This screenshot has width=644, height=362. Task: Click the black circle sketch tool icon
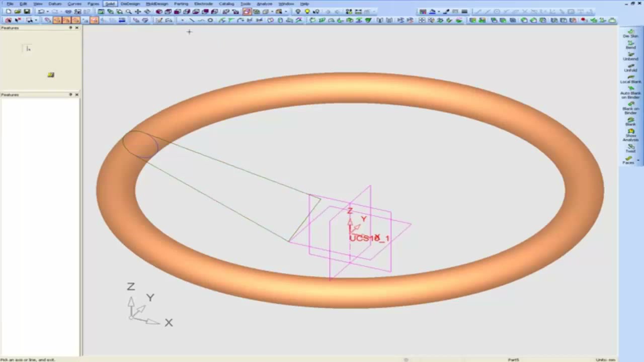[210, 20]
